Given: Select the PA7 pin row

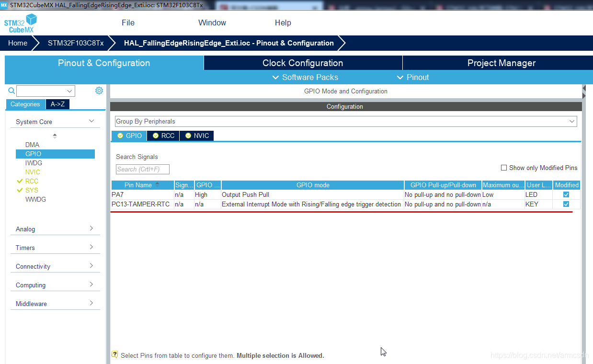Looking at the screenshot, I should (x=345, y=194).
